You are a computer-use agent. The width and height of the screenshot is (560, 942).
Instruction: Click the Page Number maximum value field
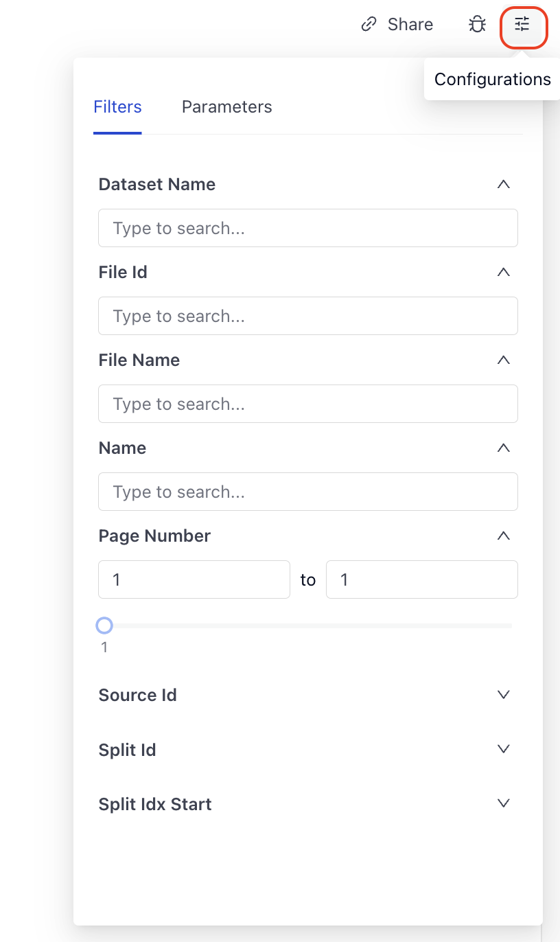421,579
